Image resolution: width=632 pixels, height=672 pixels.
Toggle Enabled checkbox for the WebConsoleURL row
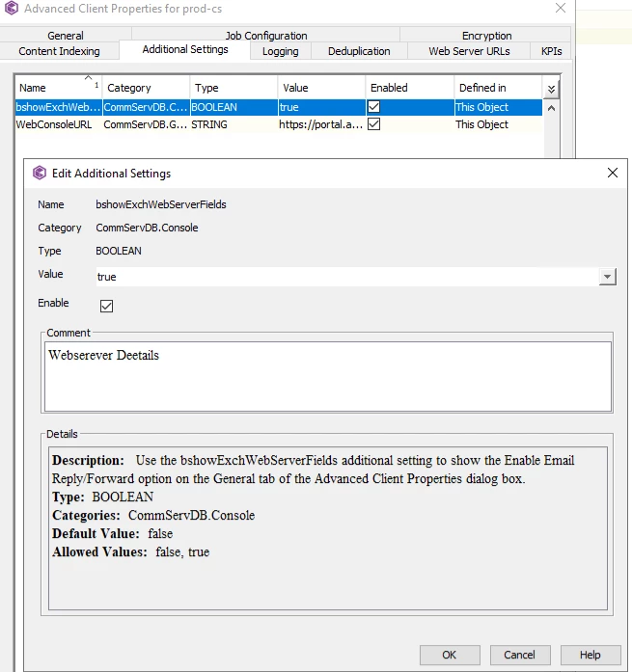pyautogui.click(x=373, y=124)
